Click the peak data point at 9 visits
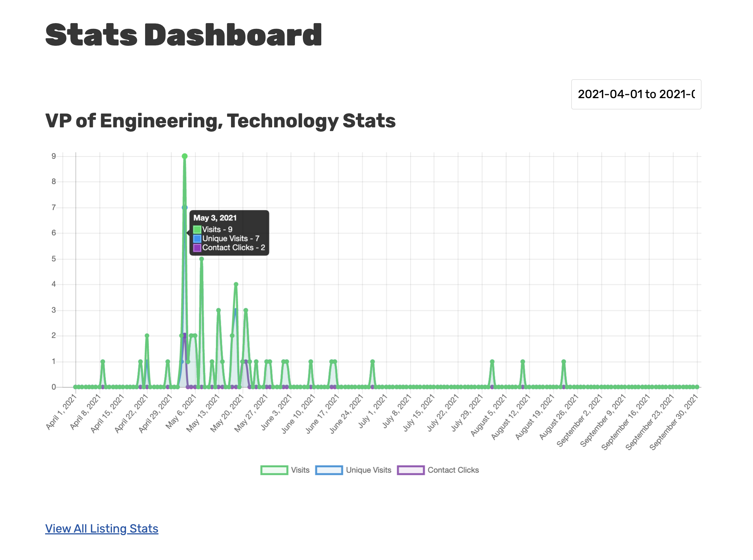The image size is (753, 560). (184, 156)
